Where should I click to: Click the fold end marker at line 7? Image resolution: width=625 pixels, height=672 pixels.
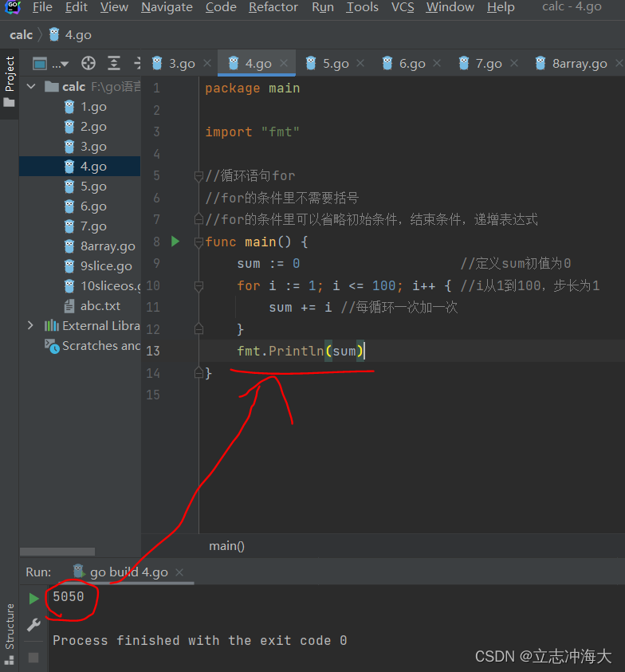199,219
